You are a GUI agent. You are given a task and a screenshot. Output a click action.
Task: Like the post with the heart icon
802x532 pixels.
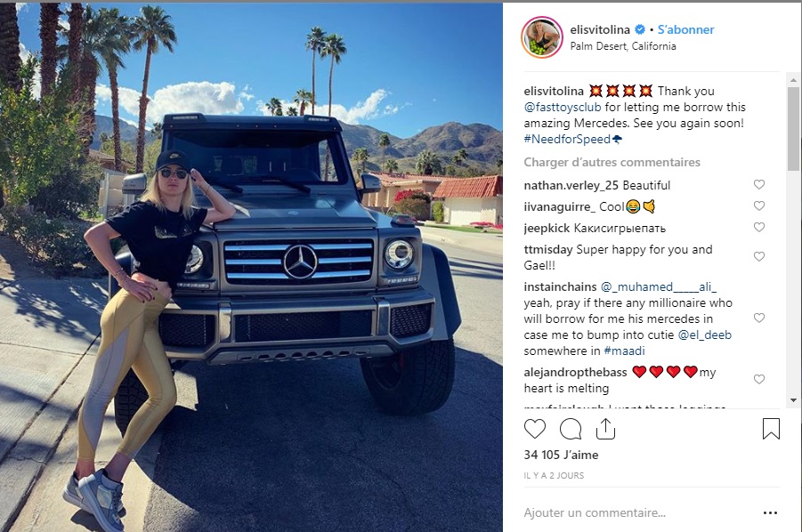coord(534,428)
